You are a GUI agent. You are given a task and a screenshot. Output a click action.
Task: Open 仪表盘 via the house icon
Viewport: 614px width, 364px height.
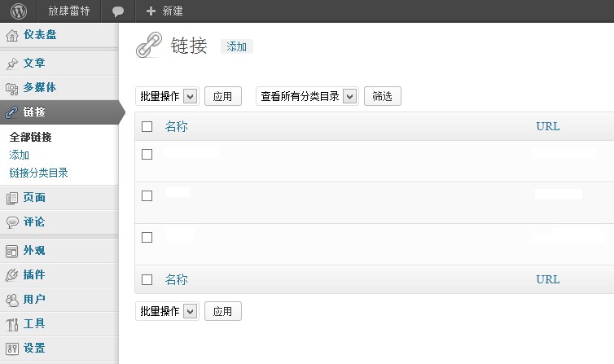(11, 35)
